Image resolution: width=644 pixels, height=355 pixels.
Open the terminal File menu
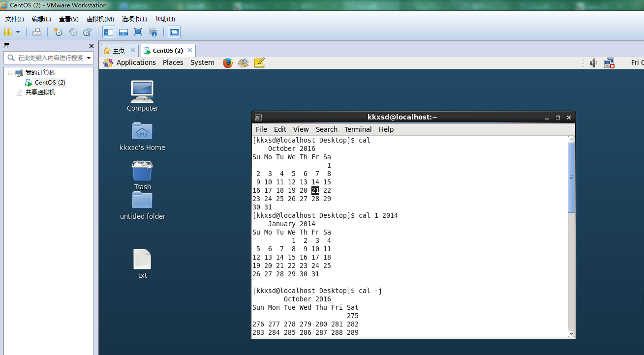[261, 129]
